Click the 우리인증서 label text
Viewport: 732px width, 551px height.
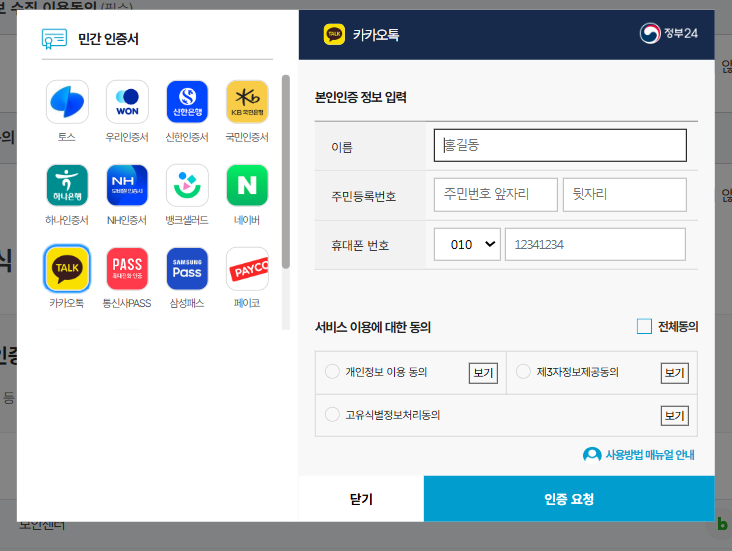tap(127, 137)
